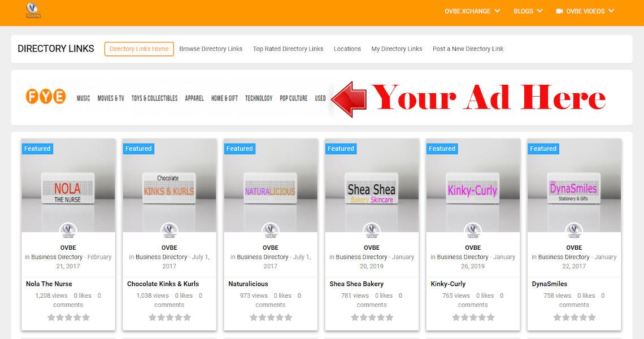644x339 pixels.
Task: Open the BLOGS menu
Action: tap(523, 11)
